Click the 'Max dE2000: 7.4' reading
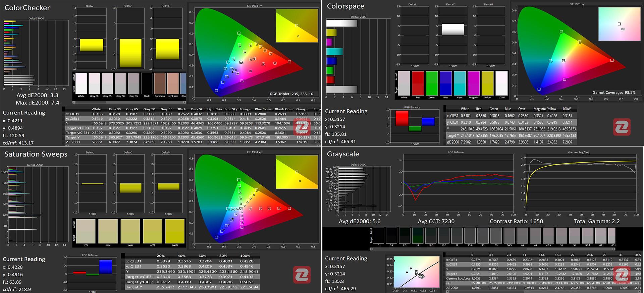This screenshot has width=644, height=293. [x=37, y=103]
